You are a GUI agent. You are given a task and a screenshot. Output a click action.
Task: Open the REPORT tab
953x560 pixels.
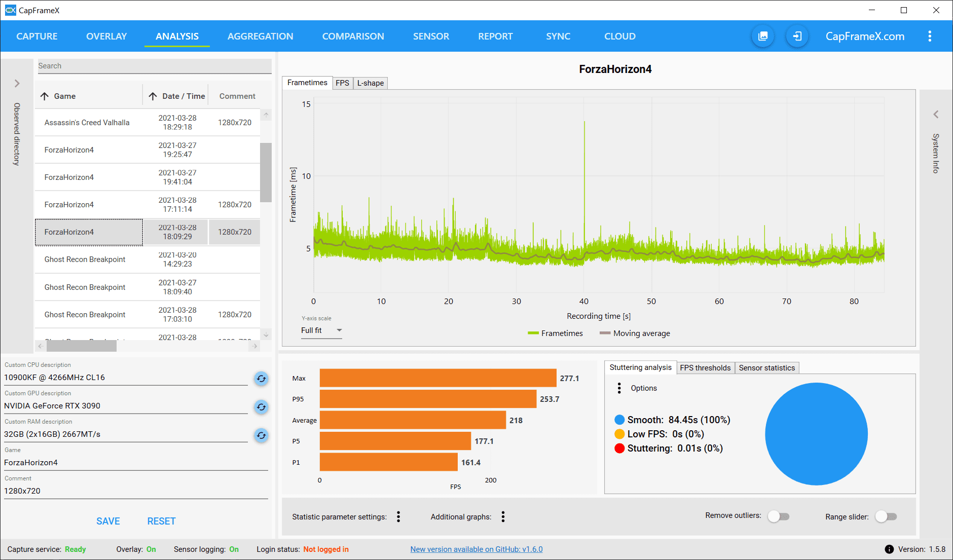[495, 36]
